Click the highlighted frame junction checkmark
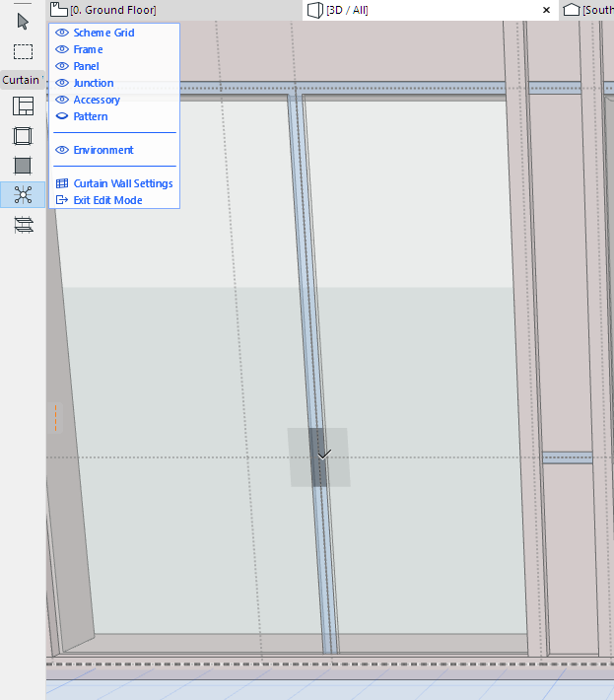 coord(324,455)
